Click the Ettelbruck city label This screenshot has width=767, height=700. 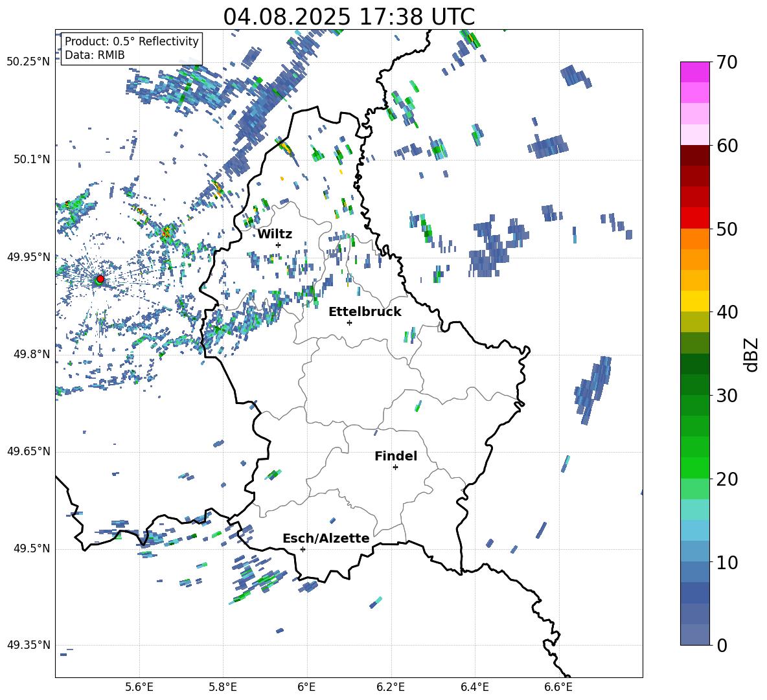pyautogui.click(x=365, y=312)
